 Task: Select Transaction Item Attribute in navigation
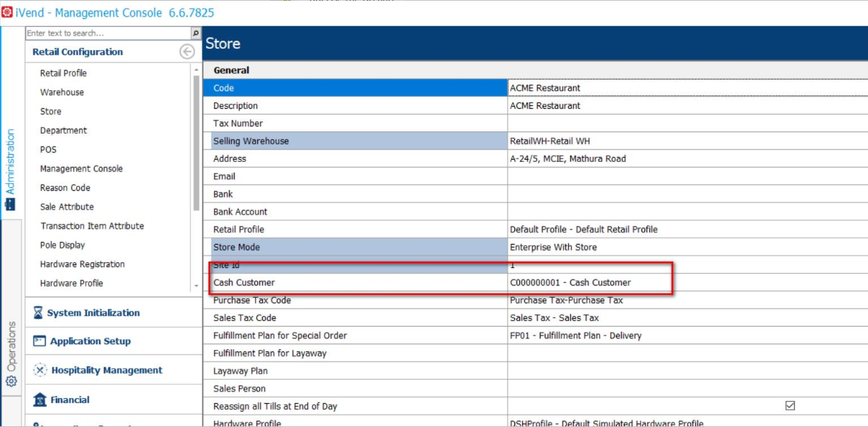pyautogui.click(x=92, y=226)
